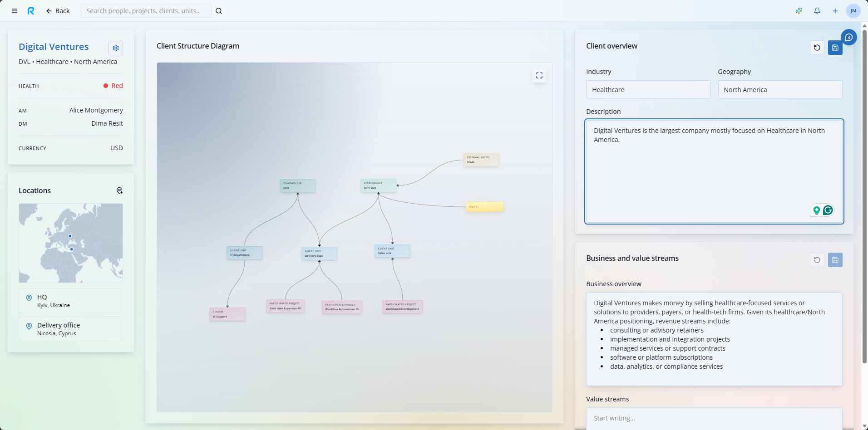Image resolution: width=868 pixels, height=430 pixels.
Task: Open the comments bubble showing 3
Action: click(x=849, y=37)
